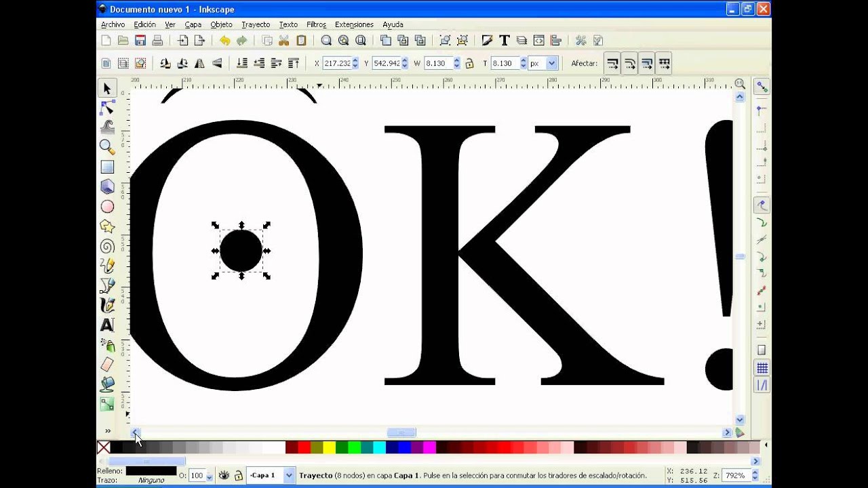Screen dimensions: 868x488
Task: Click the Redo green arrow
Action: 241,41
